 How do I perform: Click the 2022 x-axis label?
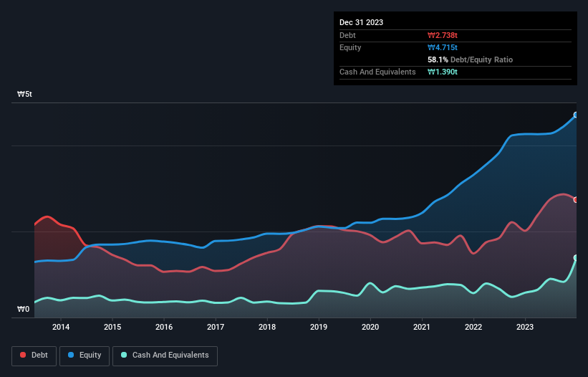(473, 327)
